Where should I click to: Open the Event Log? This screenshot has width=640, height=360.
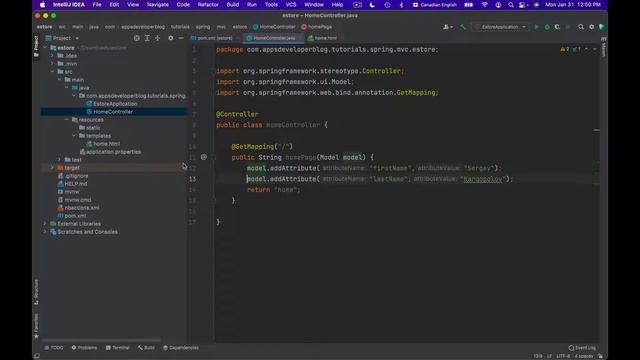(582, 348)
